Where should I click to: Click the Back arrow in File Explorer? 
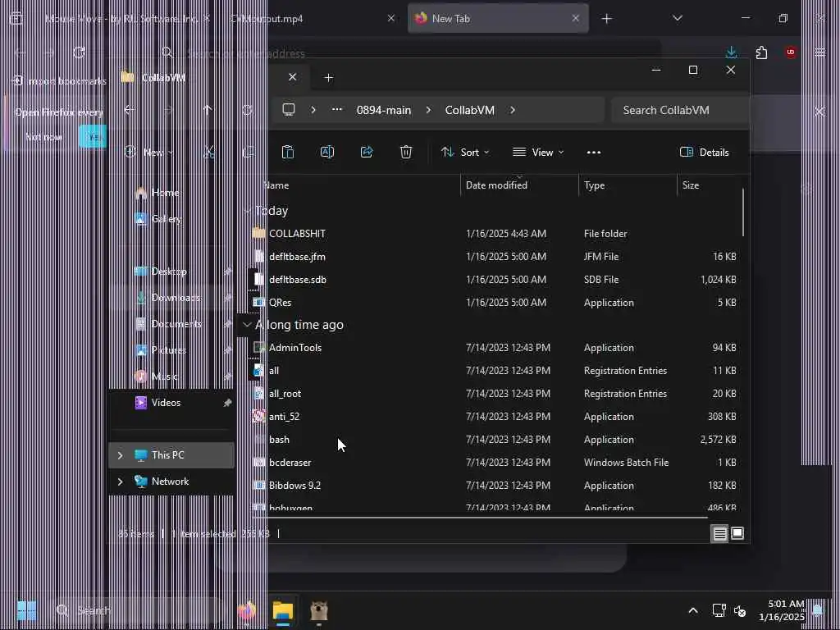pos(129,110)
